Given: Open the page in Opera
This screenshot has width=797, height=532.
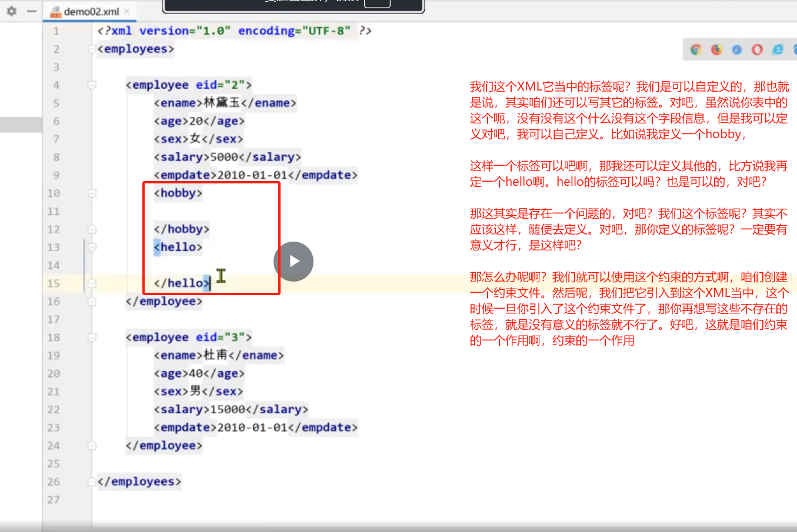Looking at the screenshot, I should pos(757,49).
